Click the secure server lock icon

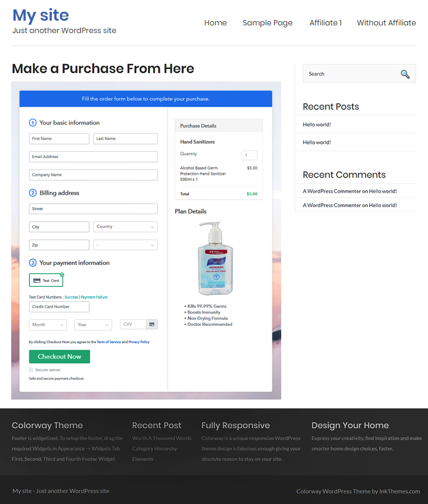[x=31, y=370]
